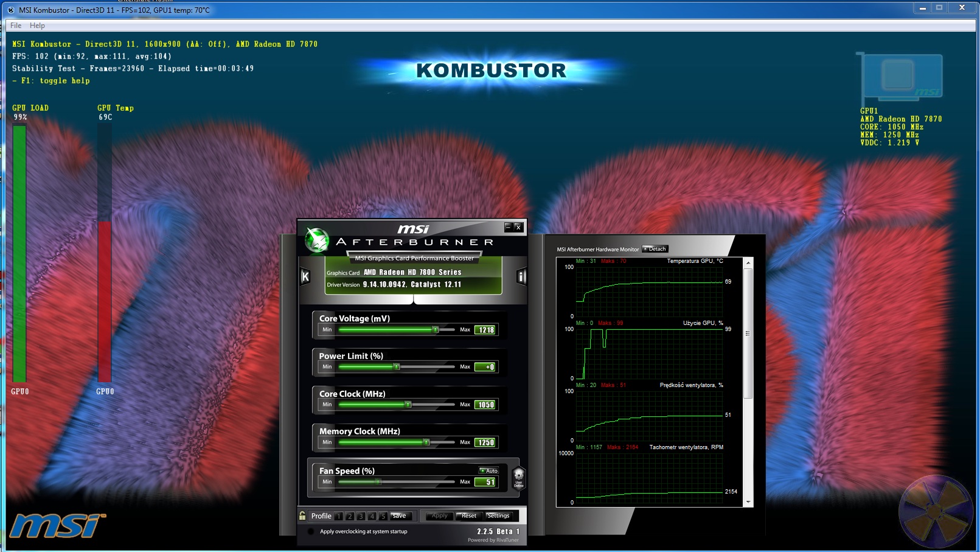The image size is (980, 552).
Task: Click the Power Limit value field +0
Action: [486, 367]
